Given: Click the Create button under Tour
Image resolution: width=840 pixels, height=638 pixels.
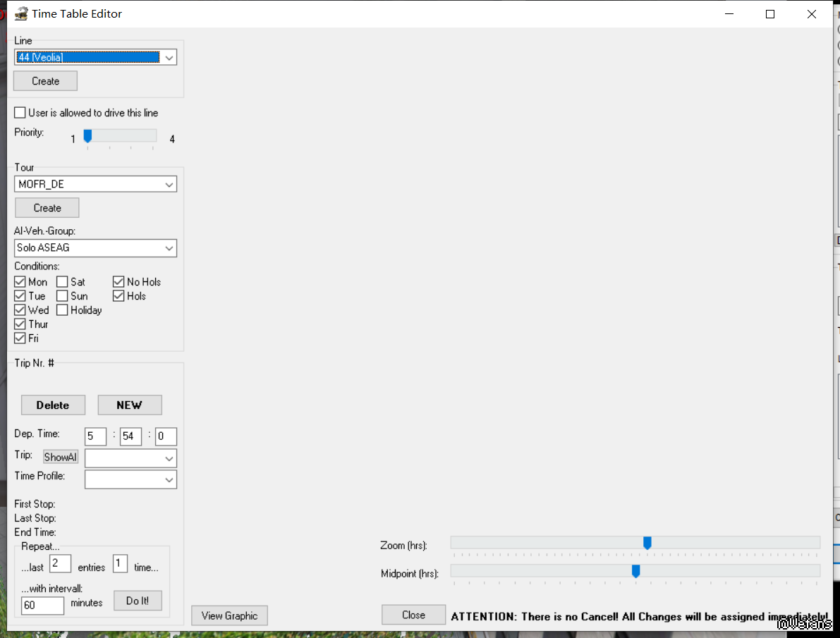Looking at the screenshot, I should [47, 208].
